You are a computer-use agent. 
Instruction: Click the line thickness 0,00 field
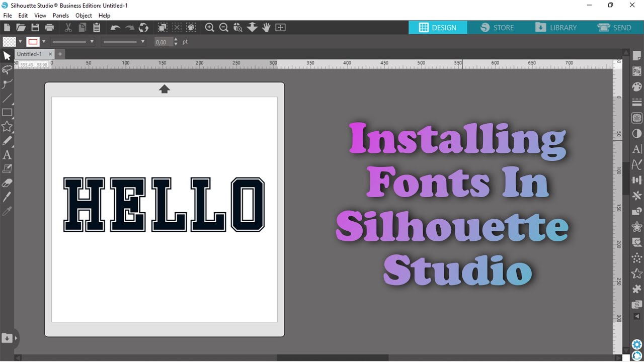163,42
